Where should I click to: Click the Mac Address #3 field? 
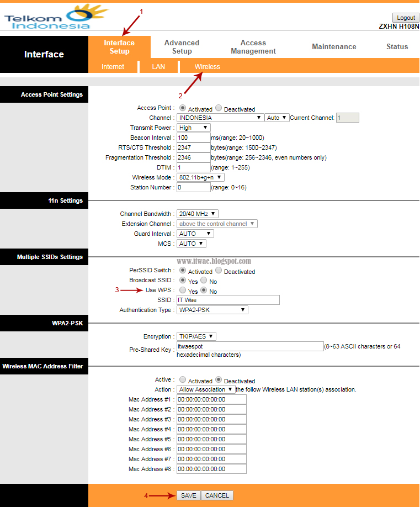click(x=211, y=419)
